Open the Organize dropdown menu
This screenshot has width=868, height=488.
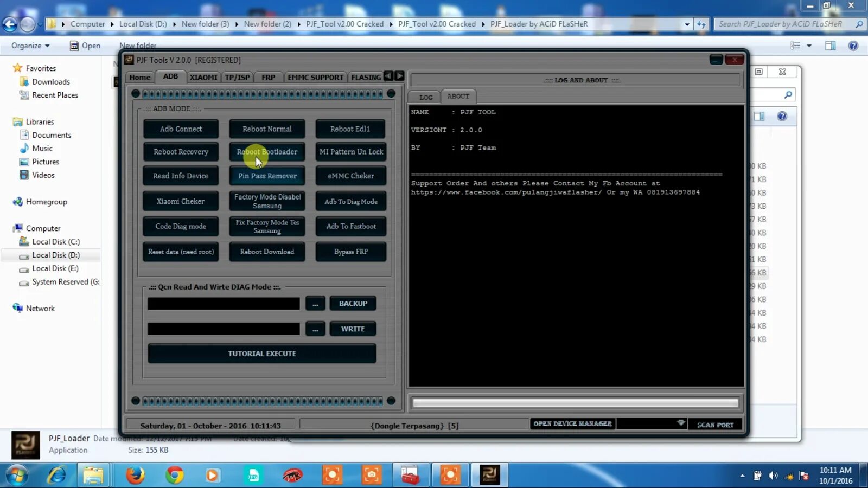click(x=30, y=46)
